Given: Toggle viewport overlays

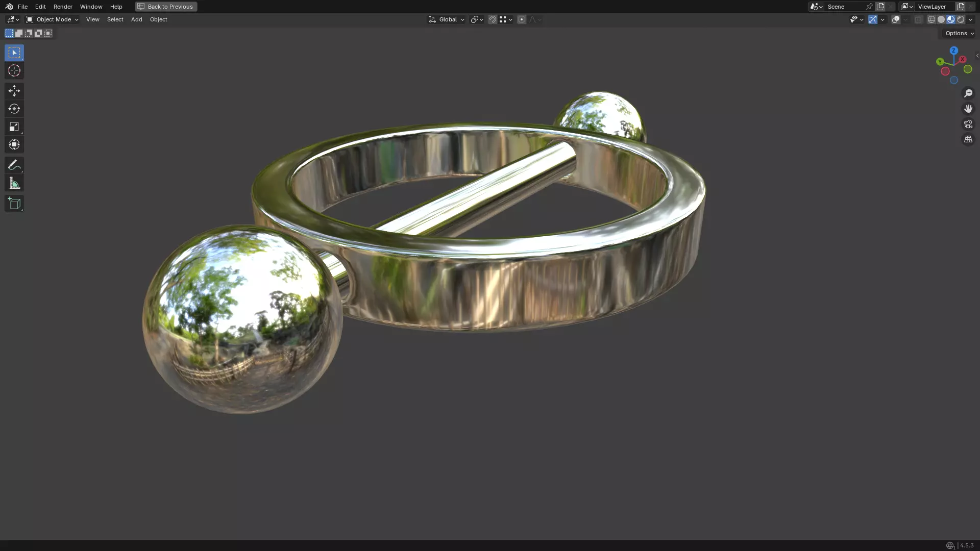Looking at the screenshot, I should point(896,19).
